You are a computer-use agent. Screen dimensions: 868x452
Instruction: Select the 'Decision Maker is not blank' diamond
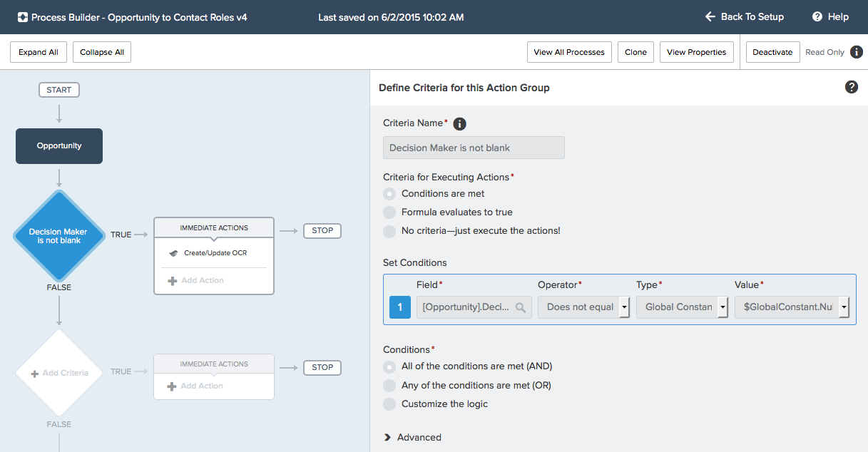pyautogui.click(x=59, y=235)
